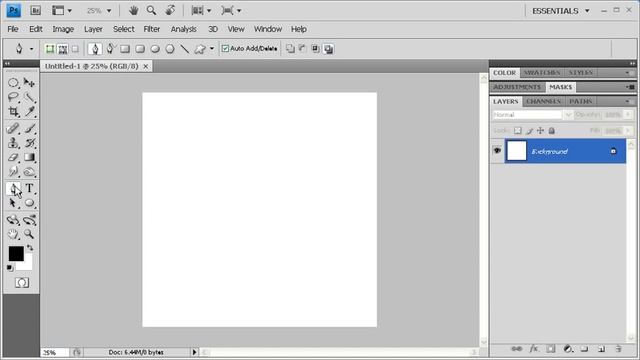Image resolution: width=640 pixels, height=360 pixels.
Task: Close the Untitled-1 document tab
Action: (x=146, y=66)
